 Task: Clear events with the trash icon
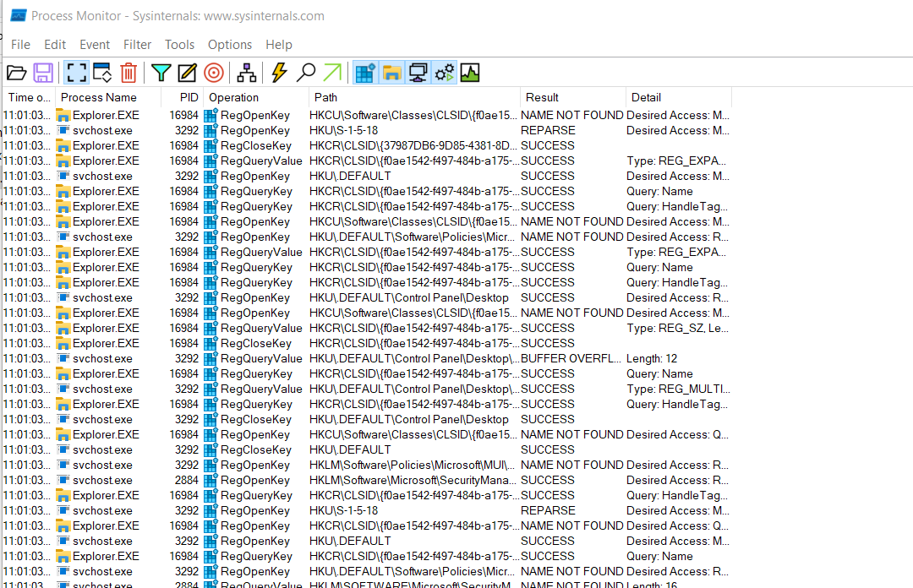(128, 73)
